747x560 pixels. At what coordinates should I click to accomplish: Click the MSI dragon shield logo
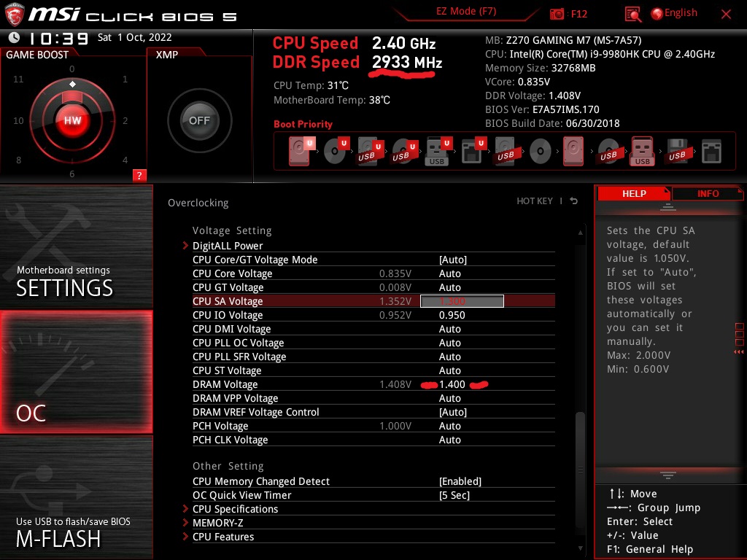pyautogui.click(x=15, y=15)
